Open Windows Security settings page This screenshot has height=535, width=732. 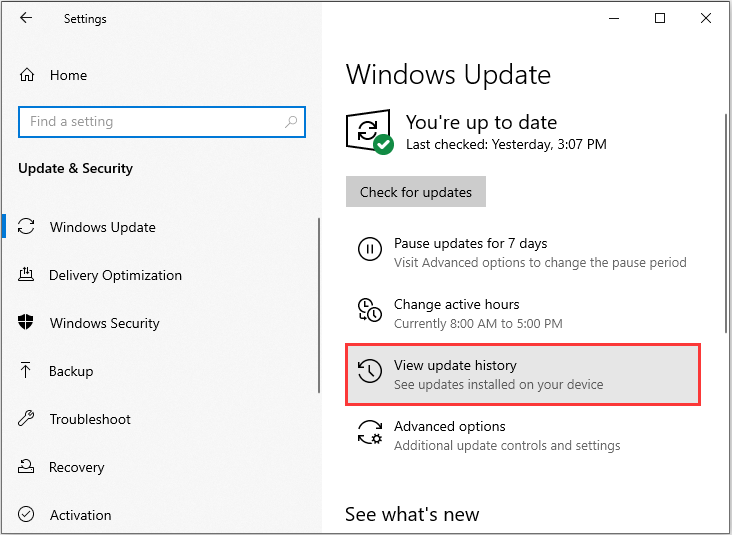(x=104, y=323)
